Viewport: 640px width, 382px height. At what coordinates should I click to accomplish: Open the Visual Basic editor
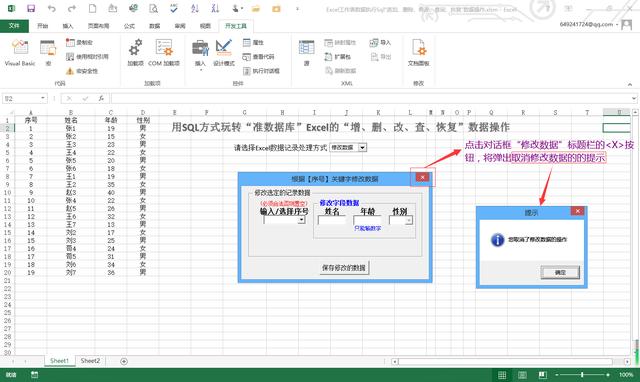coord(20,52)
